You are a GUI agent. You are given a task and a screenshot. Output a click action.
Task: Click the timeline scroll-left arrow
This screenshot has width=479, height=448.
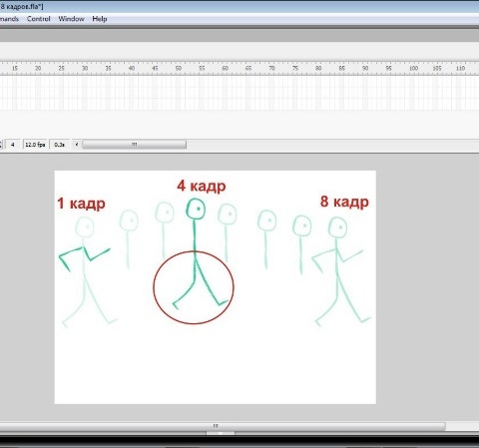pyautogui.click(x=77, y=145)
